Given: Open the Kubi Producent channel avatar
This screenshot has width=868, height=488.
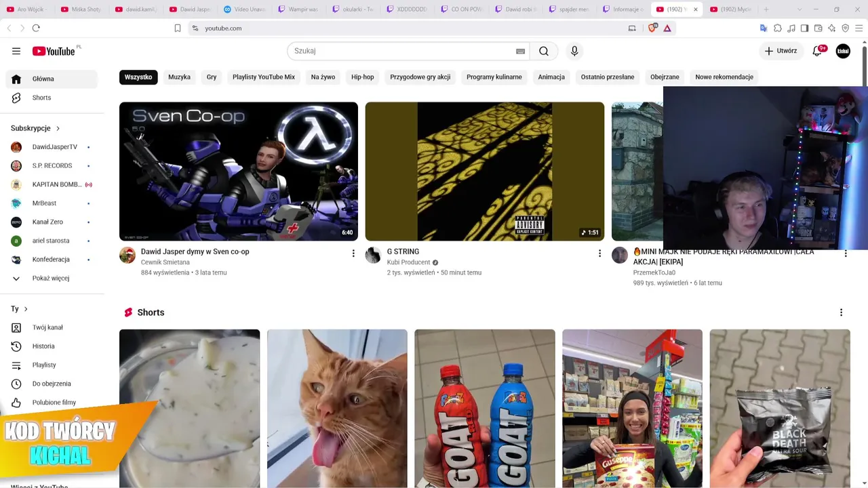Looking at the screenshot, I should (x=374, y=255).
